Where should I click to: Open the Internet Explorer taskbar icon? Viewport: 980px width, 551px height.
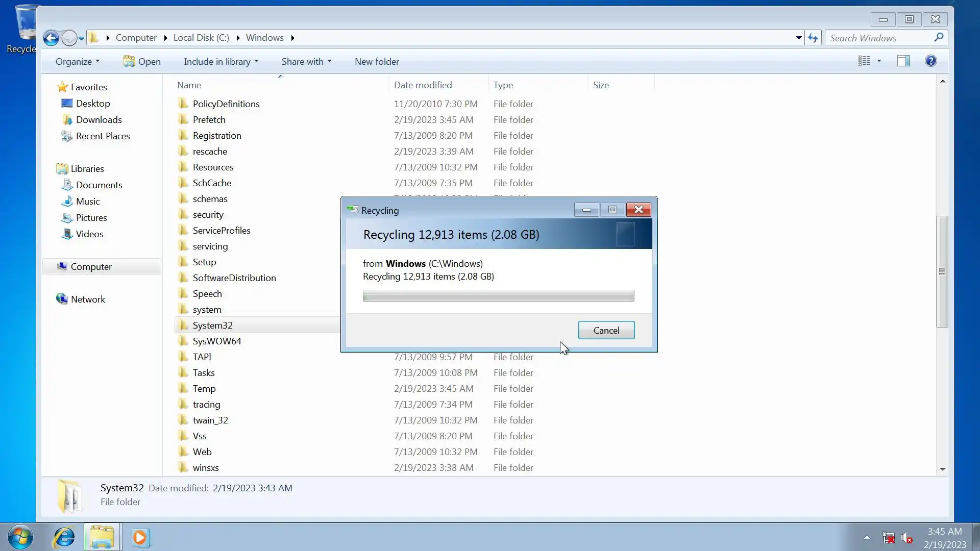click(64, 537)
